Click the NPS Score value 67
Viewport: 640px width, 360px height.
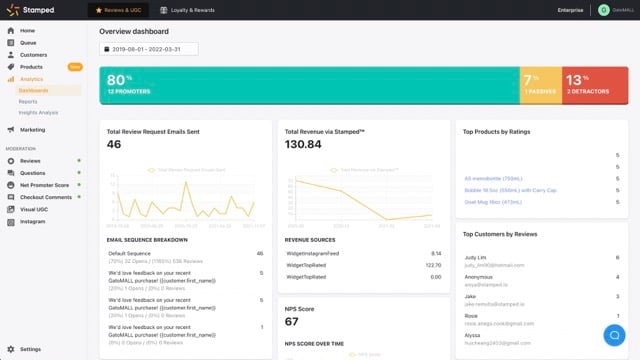[291, 322]
